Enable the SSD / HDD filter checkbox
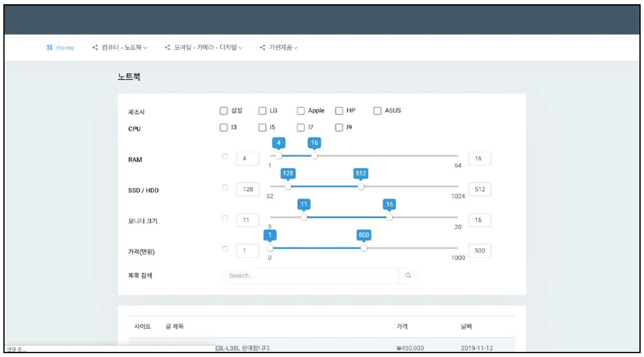This screenshot has width=644, height=357. (x=225, y=187)
